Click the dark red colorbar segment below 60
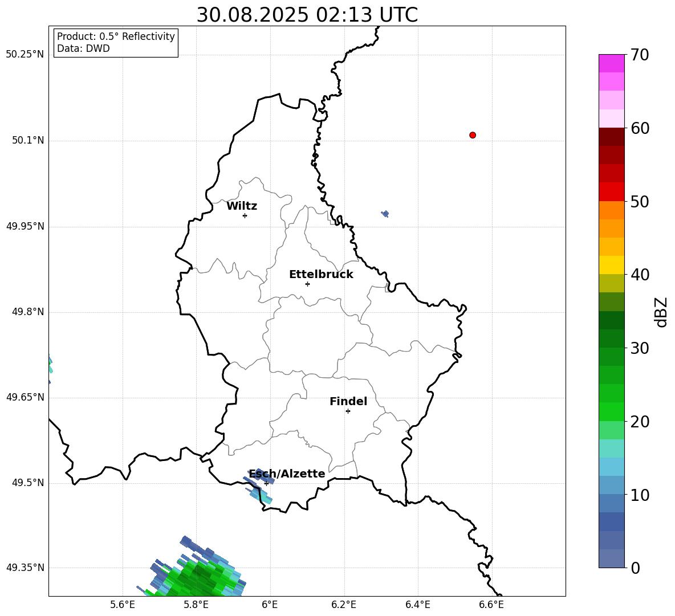Screen dimensions: 675x616 tap(611, 137)
